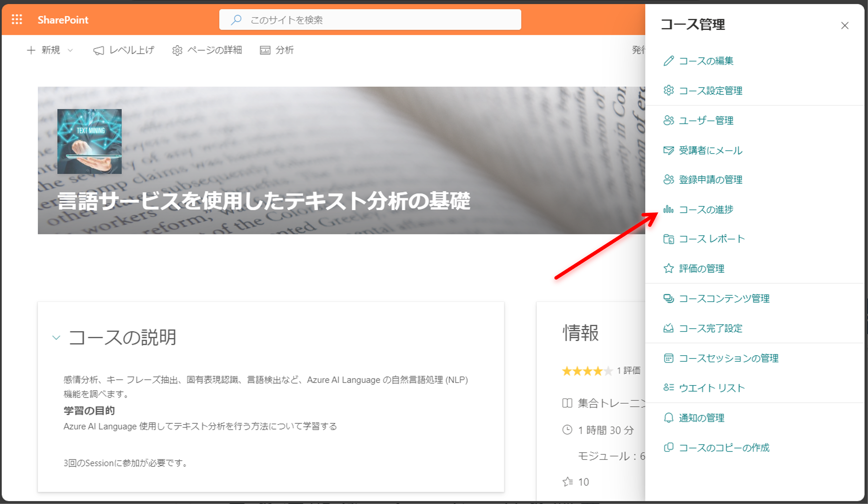The height and width of the screenshot is (504, 868).
Task: Click the four-star rating display
Action: pyautogui.click(x=588, y=371)
